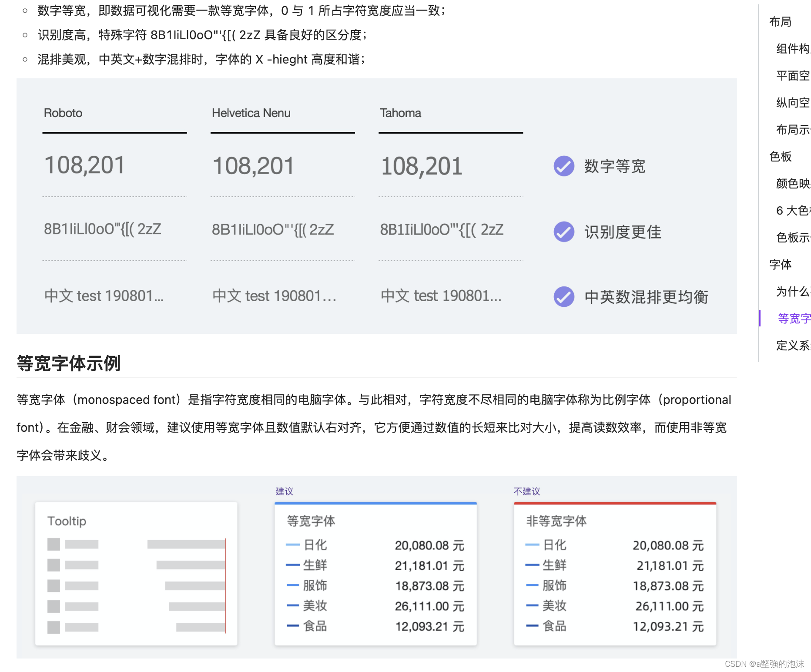Click 食品 legend line in 非等宽字体 card

tap(532, 626)
